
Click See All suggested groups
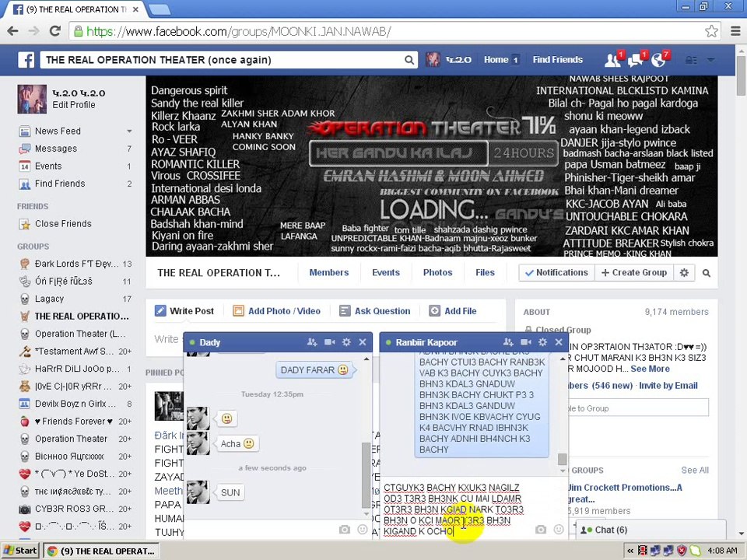click(695, 471)
